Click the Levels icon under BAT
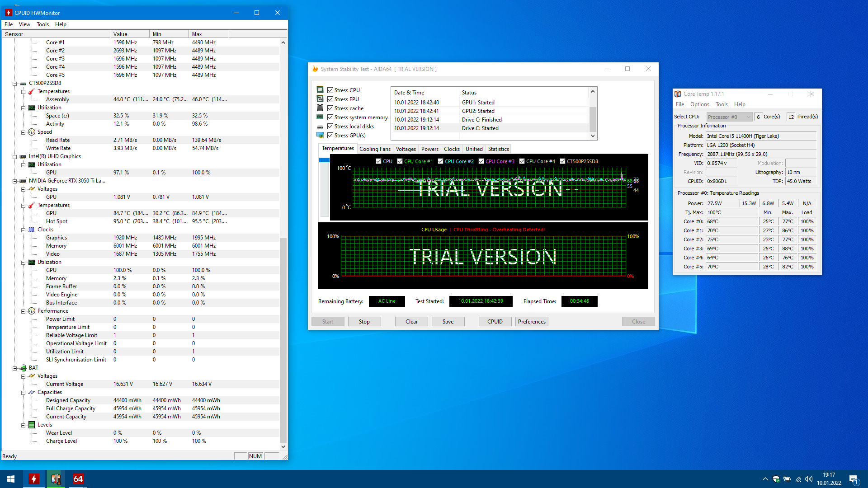This screenshot has height=488, width=868. [32, 425]
